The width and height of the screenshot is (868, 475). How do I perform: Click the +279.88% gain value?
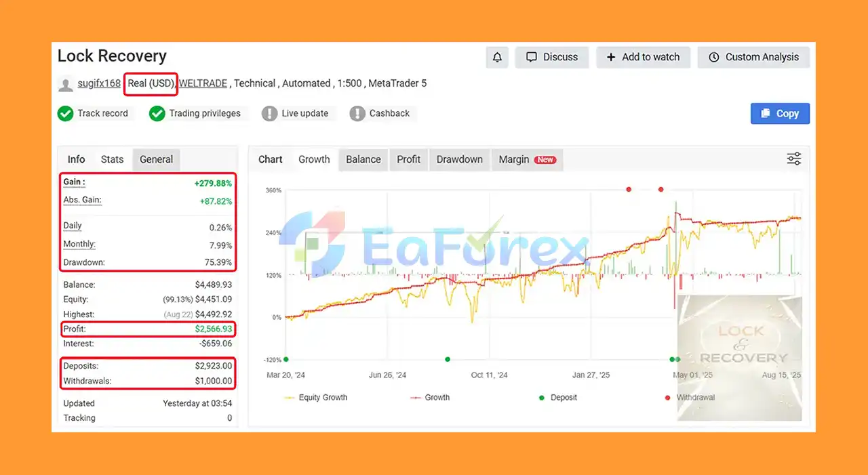pos(213,183)
